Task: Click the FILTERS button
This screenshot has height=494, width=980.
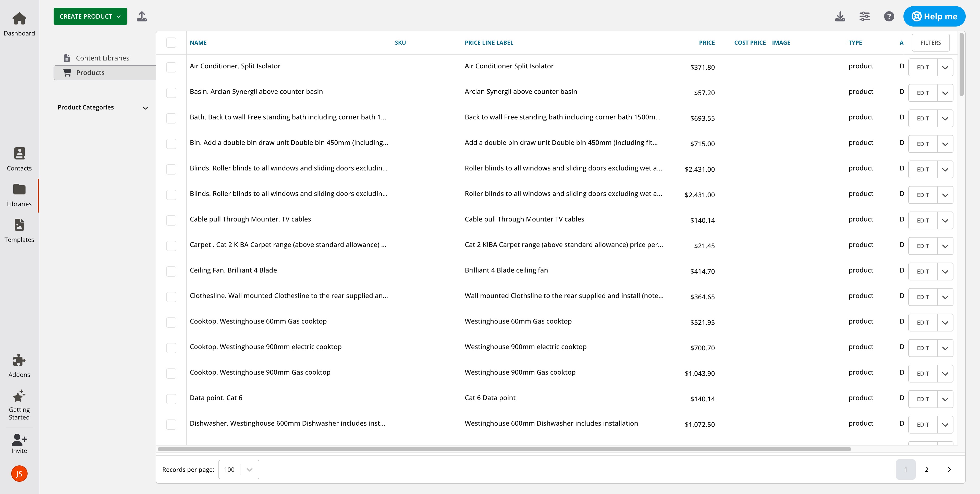Action: 930,43
